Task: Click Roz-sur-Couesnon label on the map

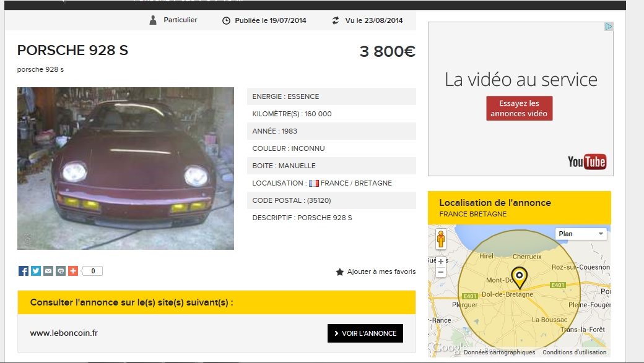Action: [x=581, y=267]
